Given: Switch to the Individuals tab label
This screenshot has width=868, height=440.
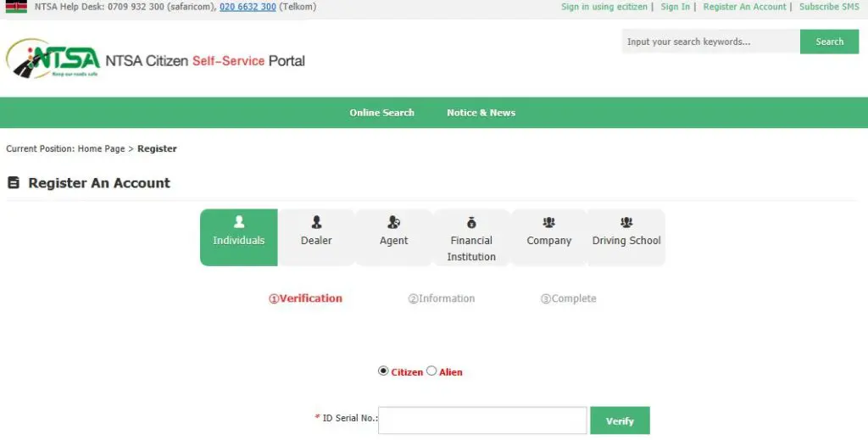Looking at the screenshot, I should pos(238,241).
